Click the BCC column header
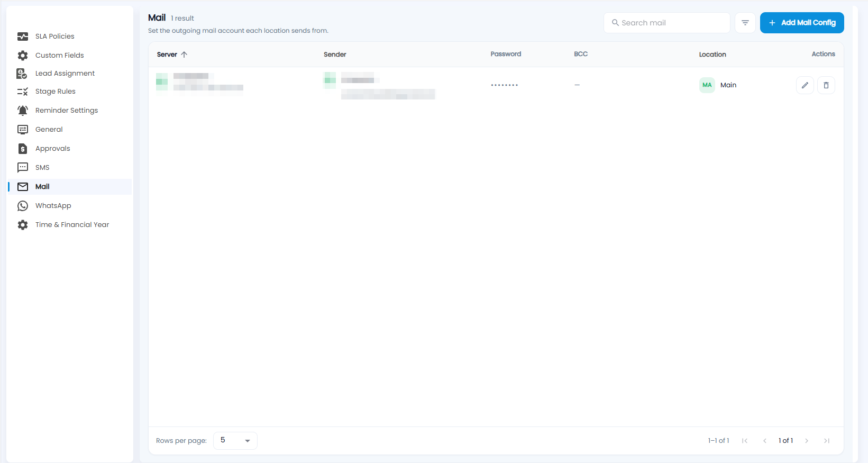 pyautogui.click(x=581, y=54)
